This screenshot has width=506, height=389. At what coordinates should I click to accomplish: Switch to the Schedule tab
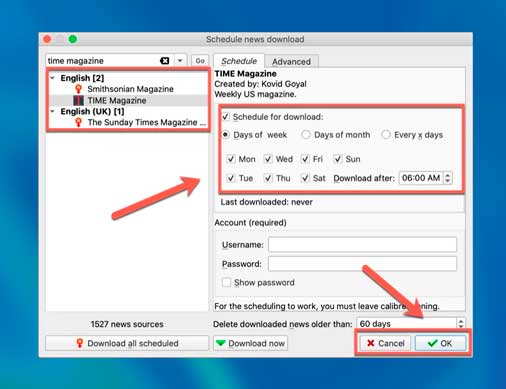(239, 61)
